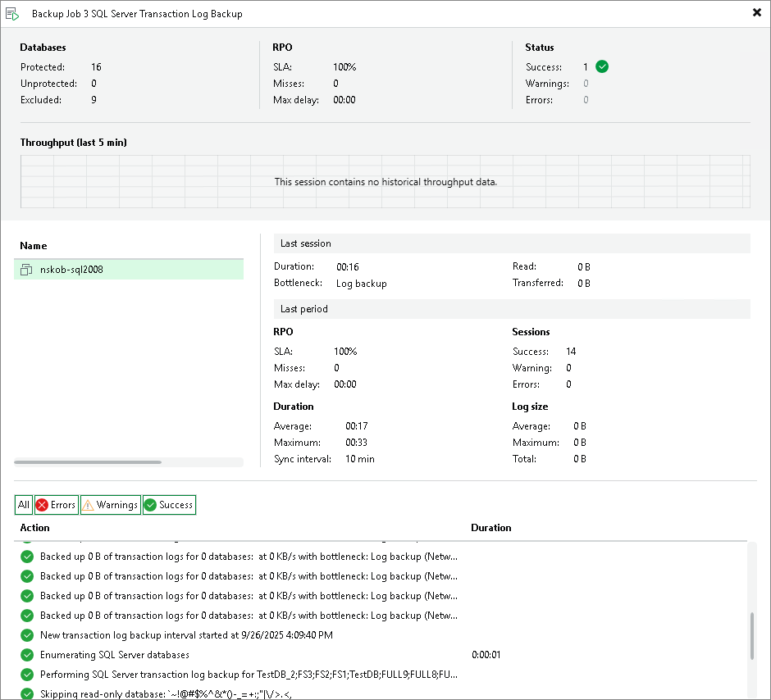Click the Action column header
This screenshot has width=771, height=700.
(x=35, y=528)
